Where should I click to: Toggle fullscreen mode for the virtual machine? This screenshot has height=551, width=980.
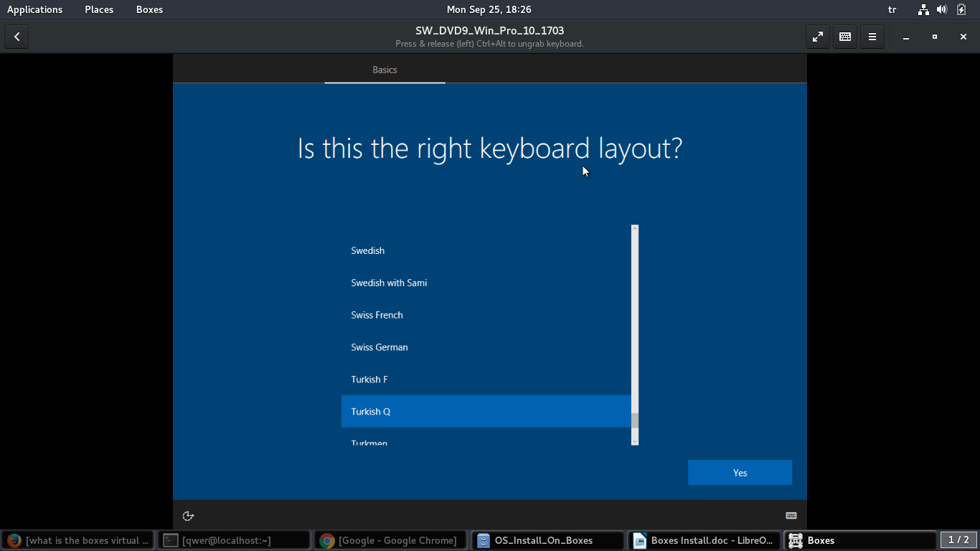point(817,37)
